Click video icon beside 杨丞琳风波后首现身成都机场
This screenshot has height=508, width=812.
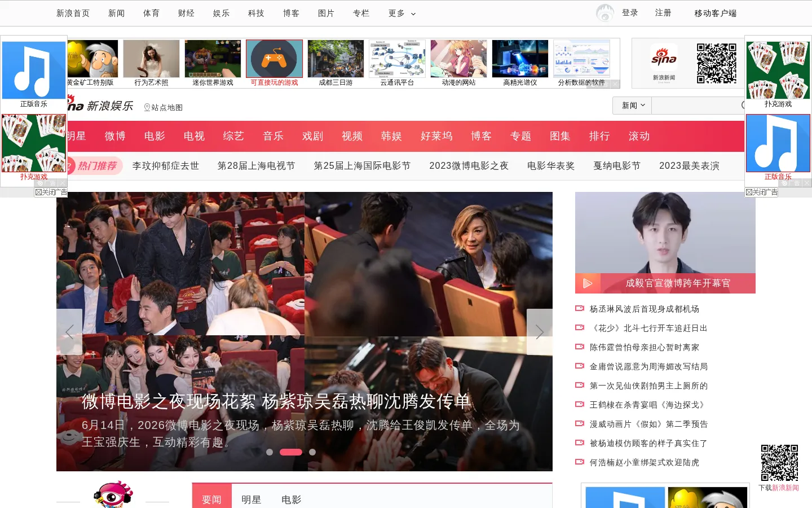[x=579, y=308]
